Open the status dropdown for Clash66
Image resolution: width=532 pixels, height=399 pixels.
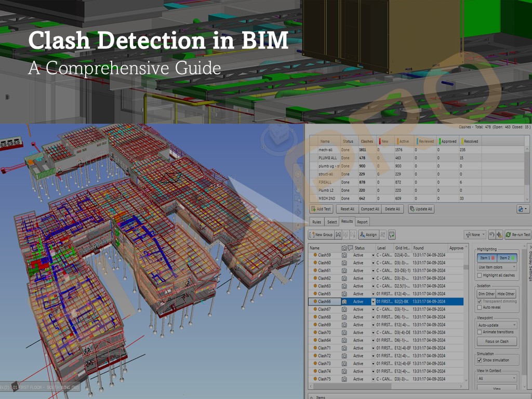coord(373,302)
